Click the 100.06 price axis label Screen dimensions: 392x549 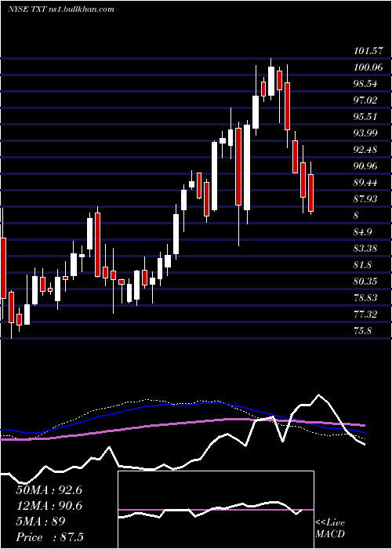tap(368, 67)
